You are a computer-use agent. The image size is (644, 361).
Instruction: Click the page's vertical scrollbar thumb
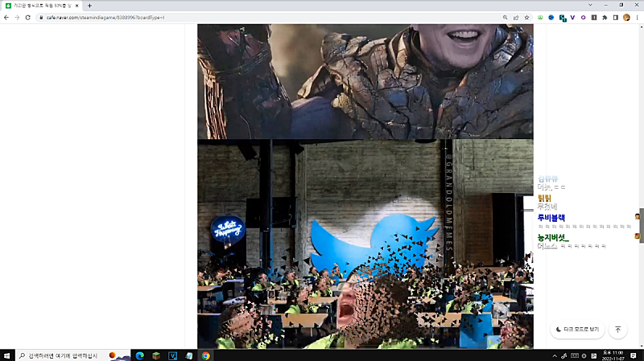click(x=641, y=226)
